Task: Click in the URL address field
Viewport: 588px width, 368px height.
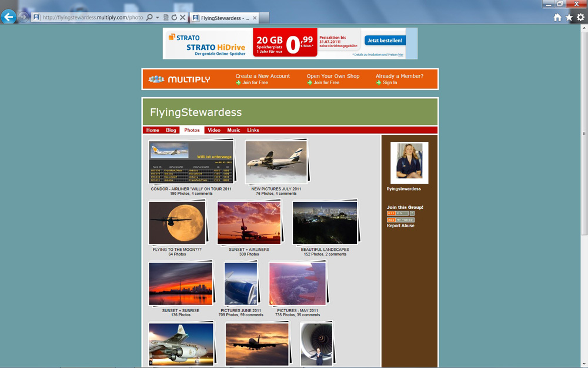Action: point(91,18)
